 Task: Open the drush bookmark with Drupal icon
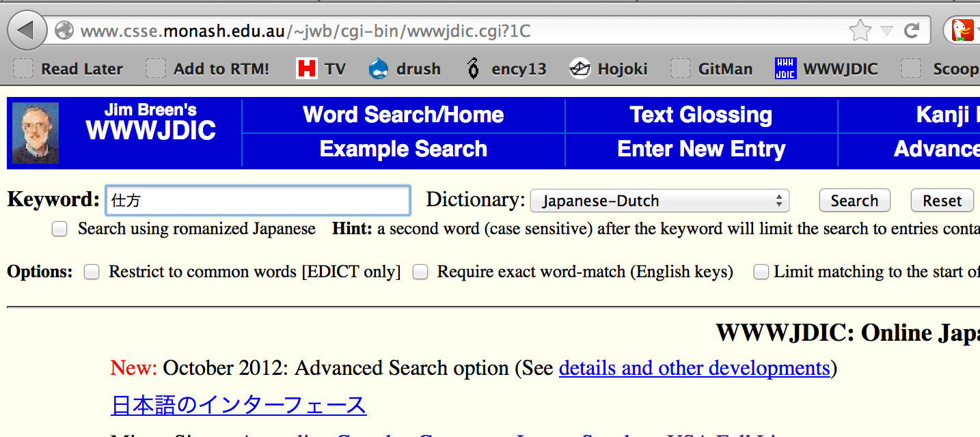pyautogui.click(x=404, y=69)
